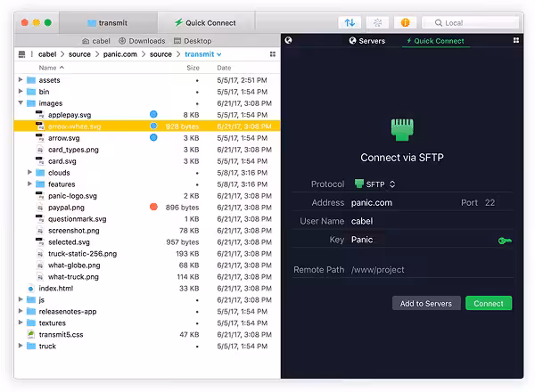
Task: Click the panic-logo.svg file icon
Action: coord(40,196)
